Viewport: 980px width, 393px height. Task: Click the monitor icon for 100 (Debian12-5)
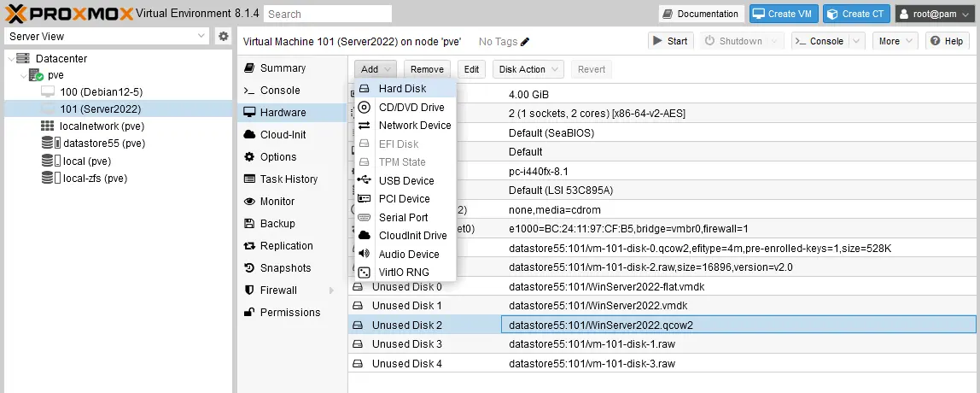click(x=48, y=92)
